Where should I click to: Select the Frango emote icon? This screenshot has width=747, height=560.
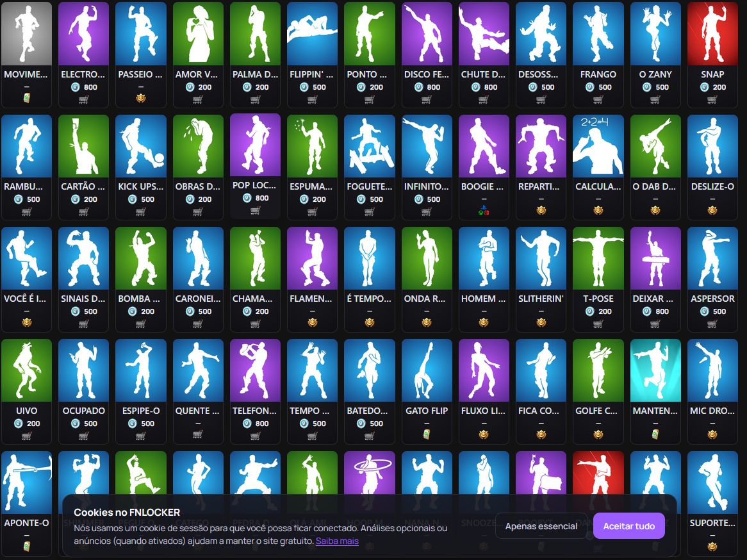[x=598, y=33]
